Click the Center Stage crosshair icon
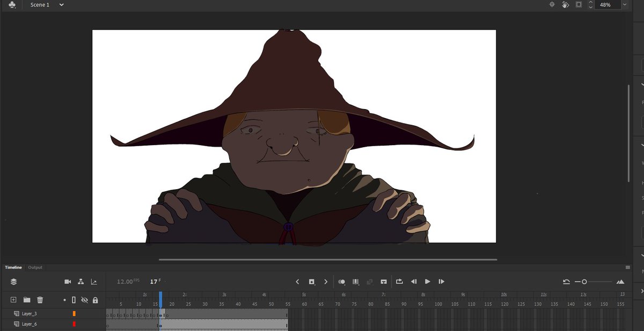The height and width of the screenshot is (331, 644). (x=552, y=4)
